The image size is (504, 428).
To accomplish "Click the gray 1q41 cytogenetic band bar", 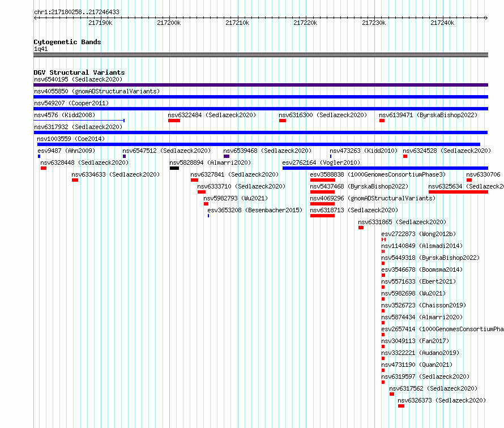I will coord(260,55).
